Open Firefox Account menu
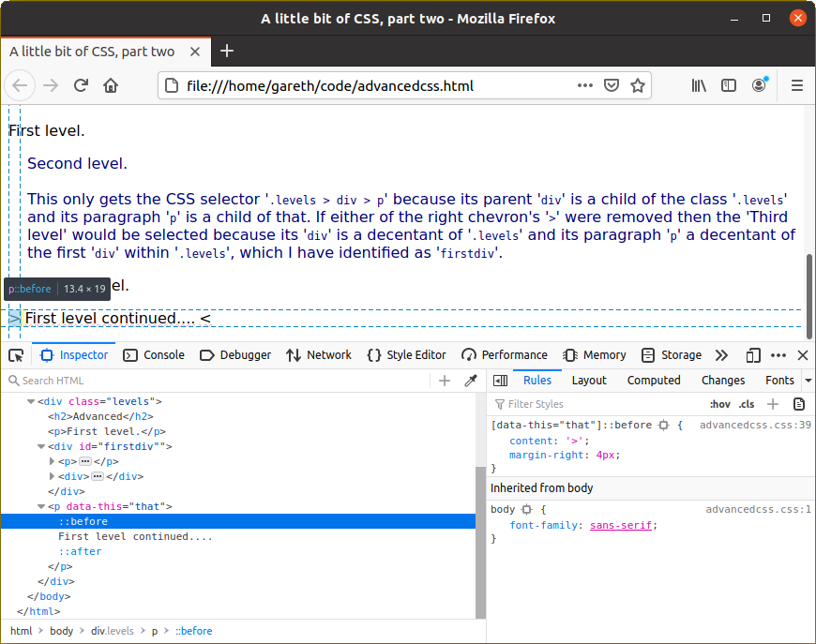The height and width of the screenshot is (644, 816). 760,85
